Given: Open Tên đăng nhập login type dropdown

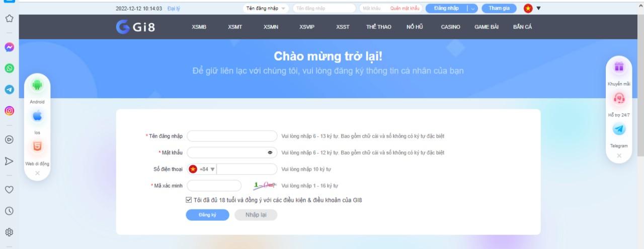Looking at the screenshot, I should (266, 8).
